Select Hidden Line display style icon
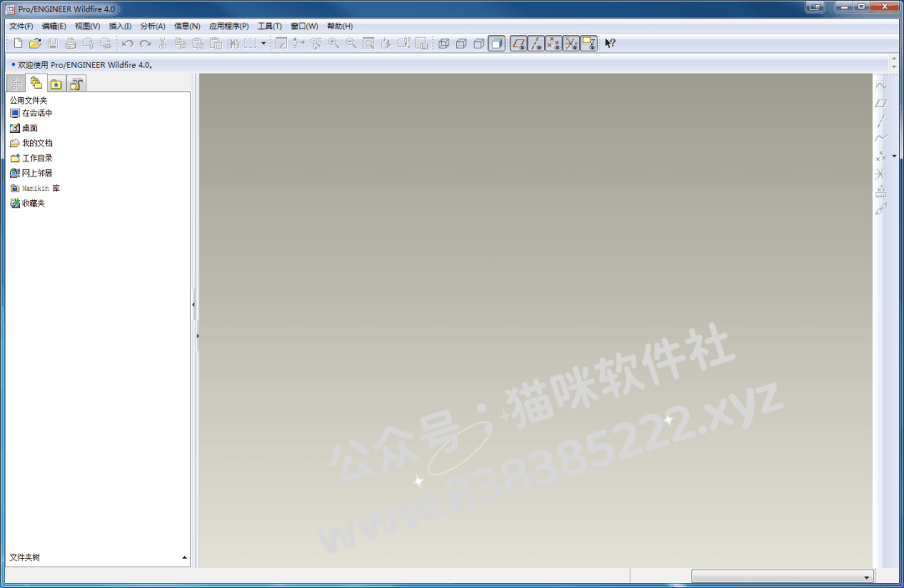The image size is (904, 588). tap(461, 43)
